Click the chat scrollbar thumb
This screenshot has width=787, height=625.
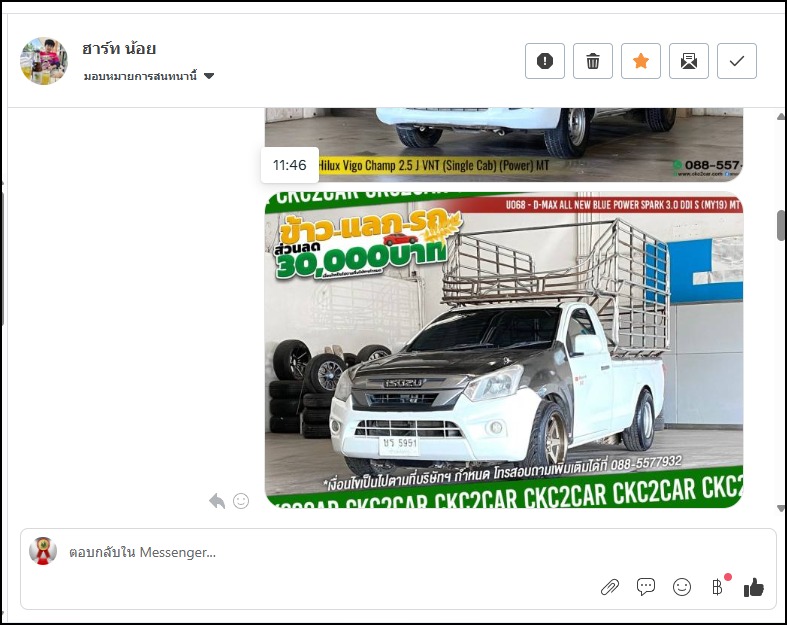tap(781, 224)
